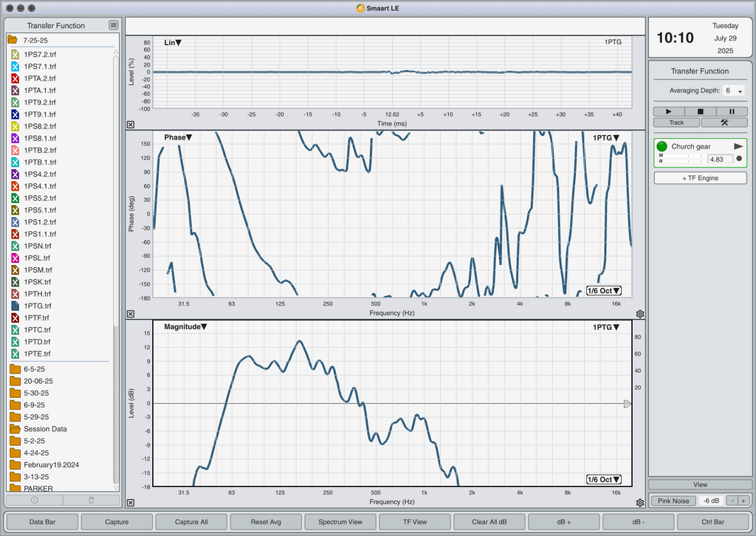The height and width of the screenshot is (536, 756).
Task: Decrease generator level with minus button
Action: coord(732,501)
